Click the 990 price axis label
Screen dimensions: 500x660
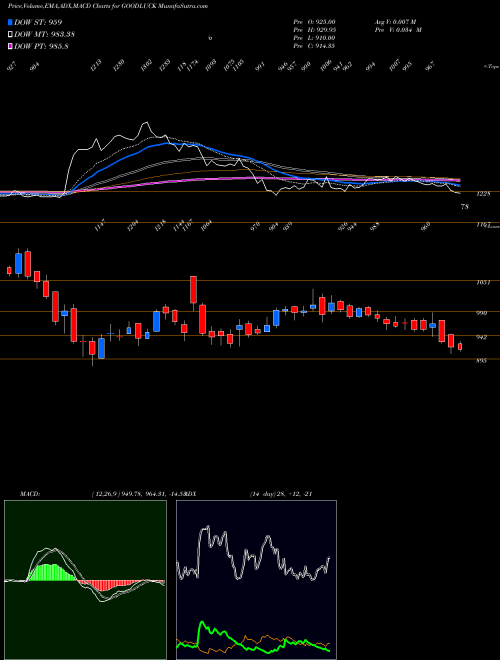482,313
